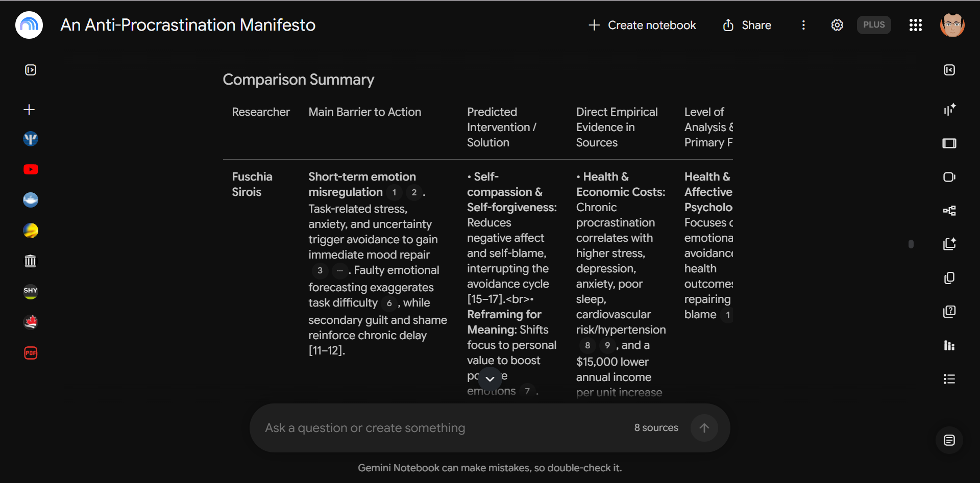Screen dimensions: 980x483
Task: Click the PLUS badge
Action: tap(874, 25)
